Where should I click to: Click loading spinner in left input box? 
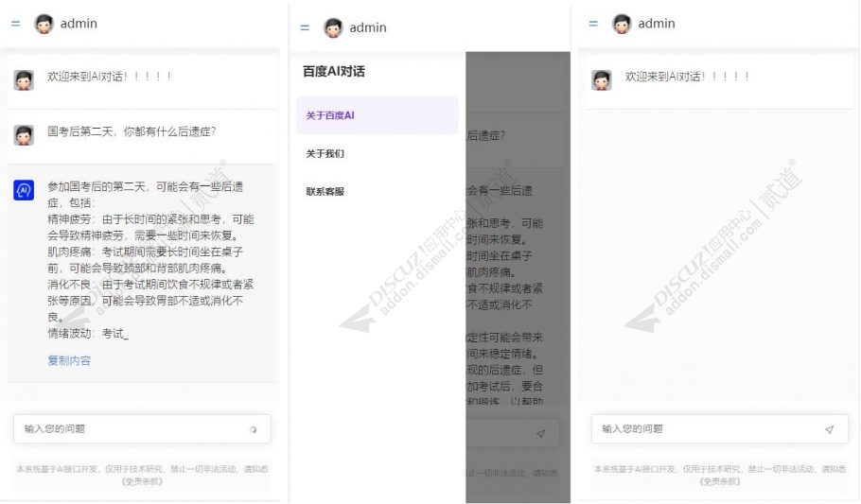pyautogui.click(x=254, y=430)
